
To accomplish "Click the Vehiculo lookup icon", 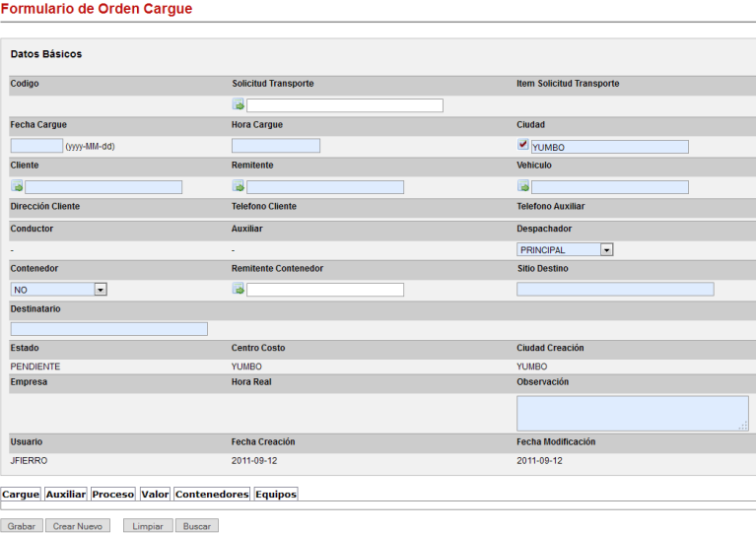I will (523, 186).
